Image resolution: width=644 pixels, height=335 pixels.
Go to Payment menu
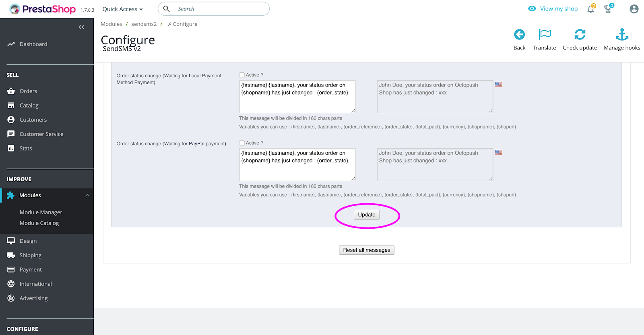[x=31, y=270]
